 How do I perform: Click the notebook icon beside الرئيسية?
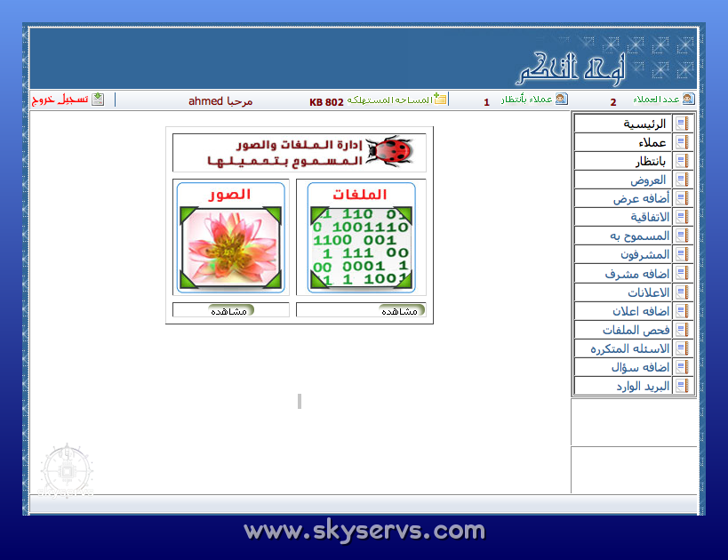click(682, 124)
